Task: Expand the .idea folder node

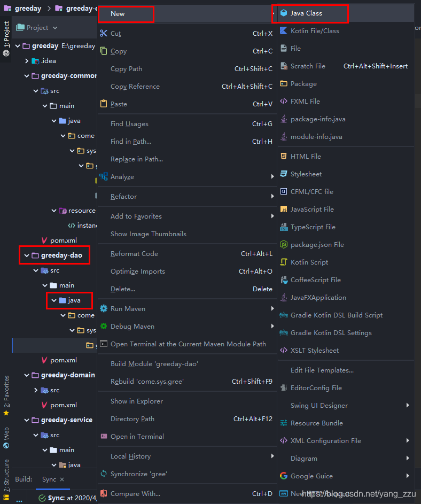Action: 27,61
